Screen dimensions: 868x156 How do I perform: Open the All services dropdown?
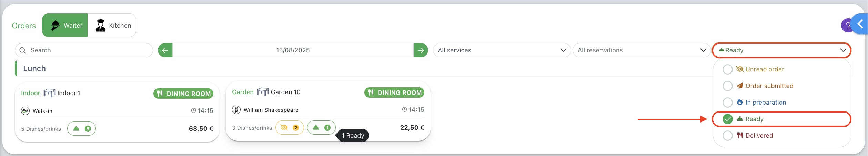pos(502,50)
